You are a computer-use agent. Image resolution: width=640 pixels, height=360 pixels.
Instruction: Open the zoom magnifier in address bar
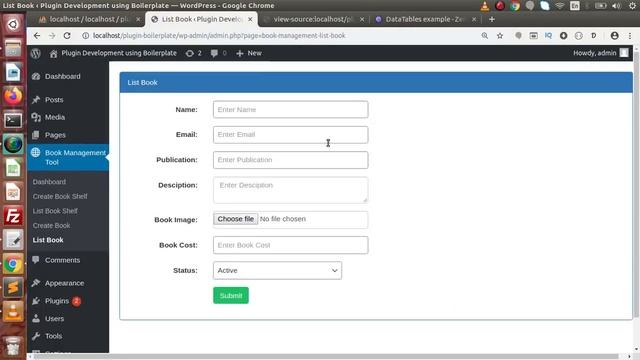[x=484, y=36]
